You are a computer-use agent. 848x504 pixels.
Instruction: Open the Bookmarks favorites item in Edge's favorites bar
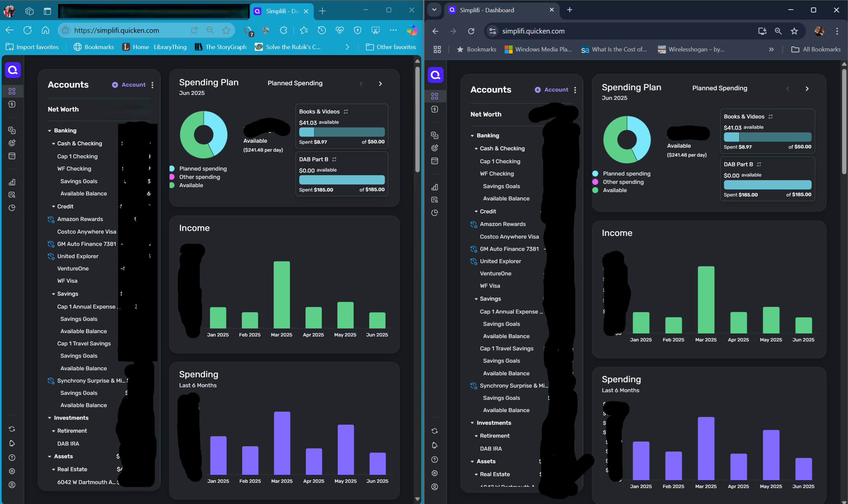(x=94, y=47)
